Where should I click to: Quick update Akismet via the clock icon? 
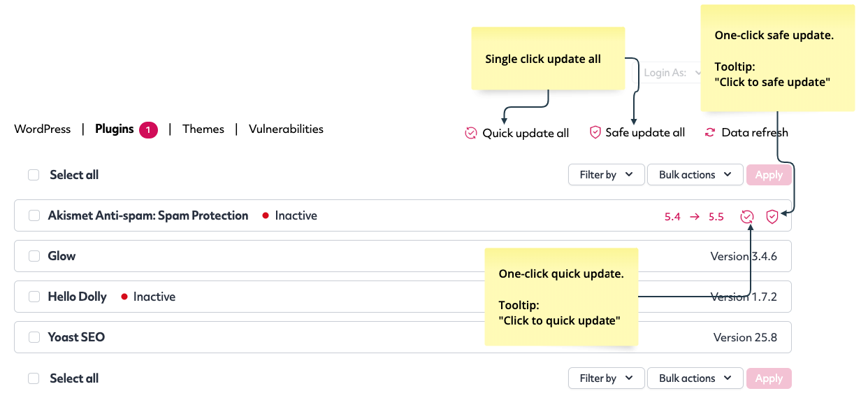747,216
